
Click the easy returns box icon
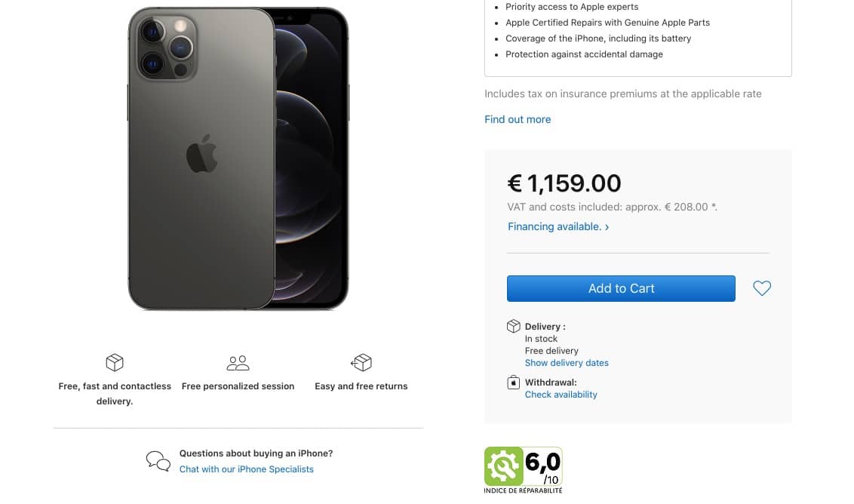(x=361, y=363)
